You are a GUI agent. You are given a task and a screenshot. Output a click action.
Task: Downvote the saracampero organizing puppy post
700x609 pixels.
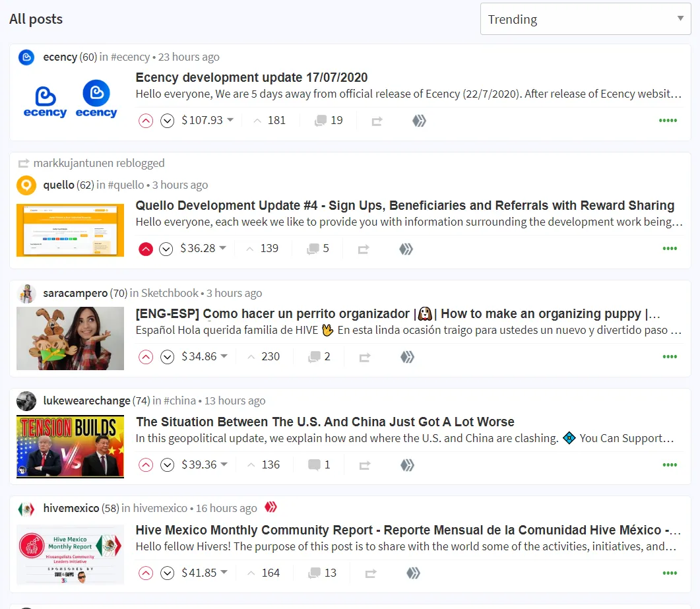tap(167, 357)
